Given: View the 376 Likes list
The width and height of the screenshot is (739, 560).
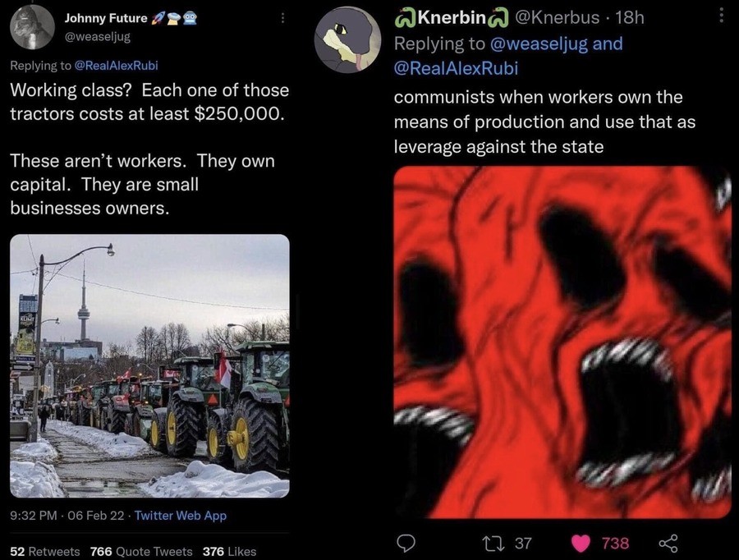Looking at the screenshot, I should (230, 552).
